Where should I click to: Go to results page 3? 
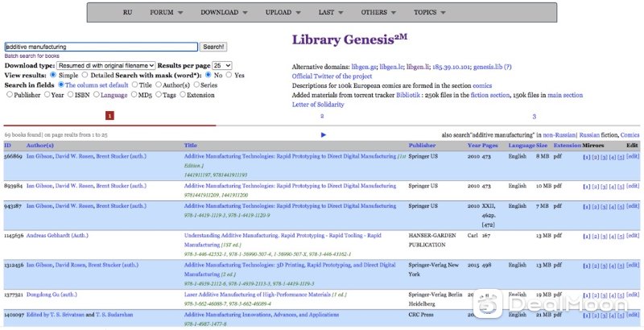click(535, 117)
